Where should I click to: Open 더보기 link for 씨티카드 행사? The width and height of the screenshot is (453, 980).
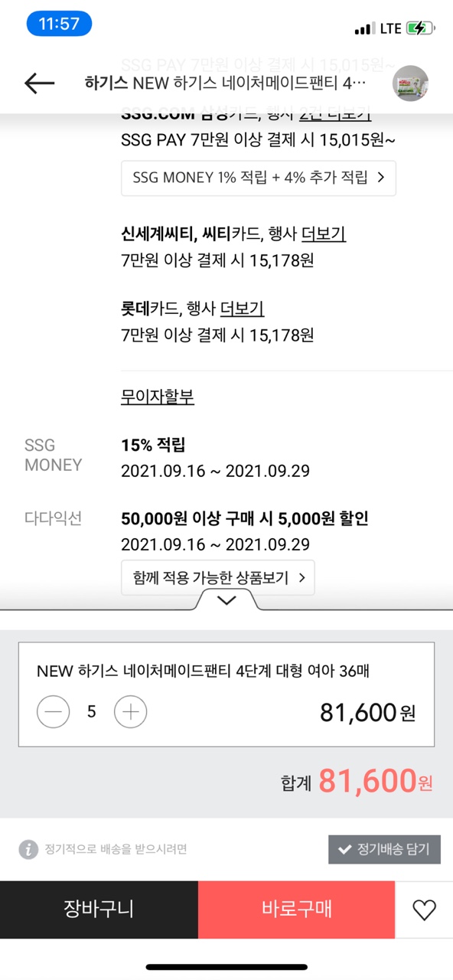324,234
